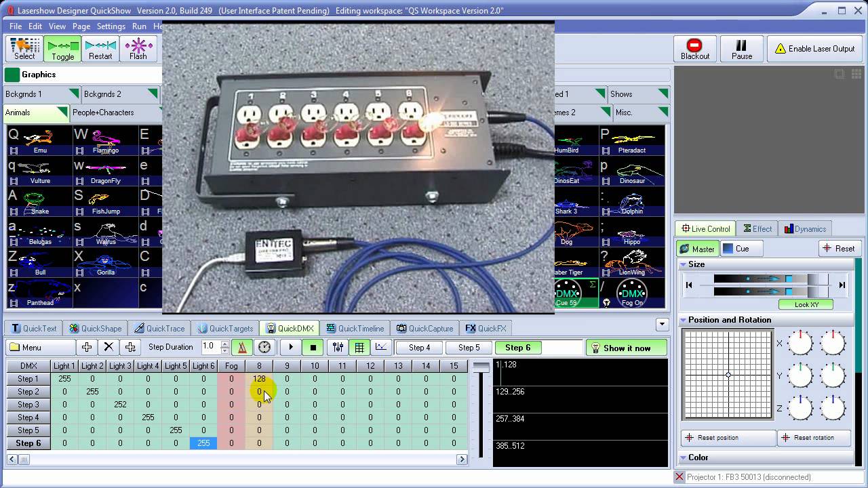The image size is (868, 488).
Task: Click the Reset rotation button
Action: point(814,438)
